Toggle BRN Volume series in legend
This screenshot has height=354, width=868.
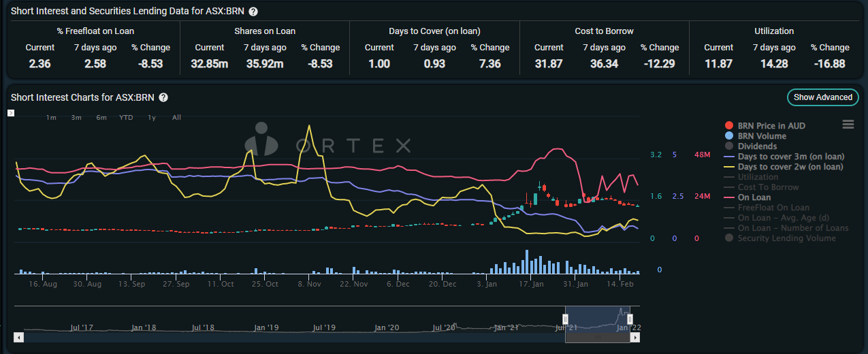click(x=756, y=136)
